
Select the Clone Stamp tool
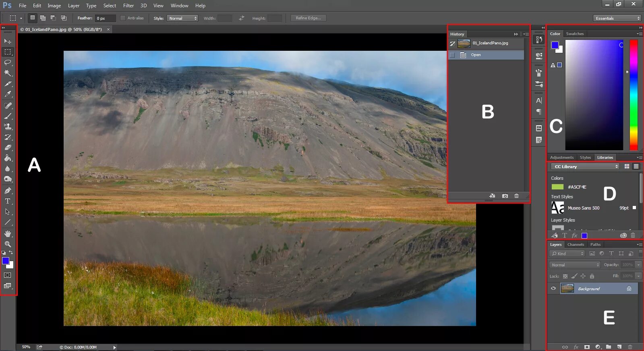pos(8,126)
